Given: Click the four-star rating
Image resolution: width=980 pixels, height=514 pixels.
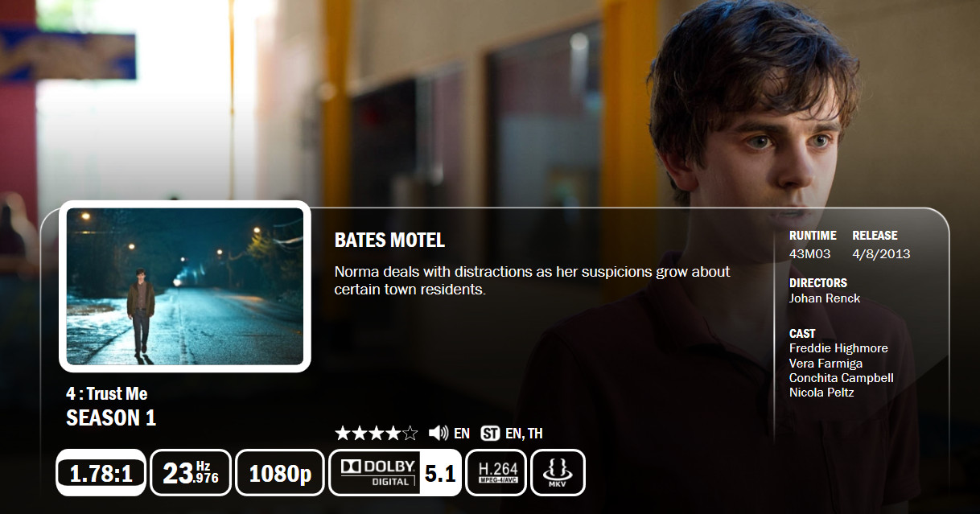Looking at the screenshot, I should click(377, 434).
